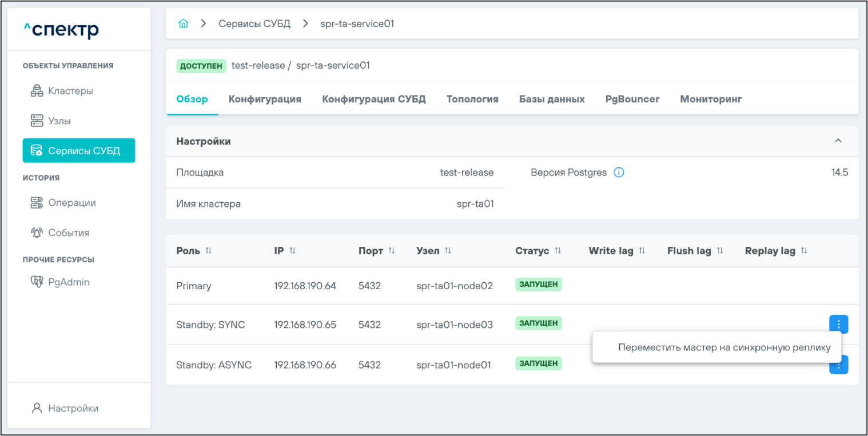Click the Спектр logo
The image size is (868, 436).
click(61, 30)
